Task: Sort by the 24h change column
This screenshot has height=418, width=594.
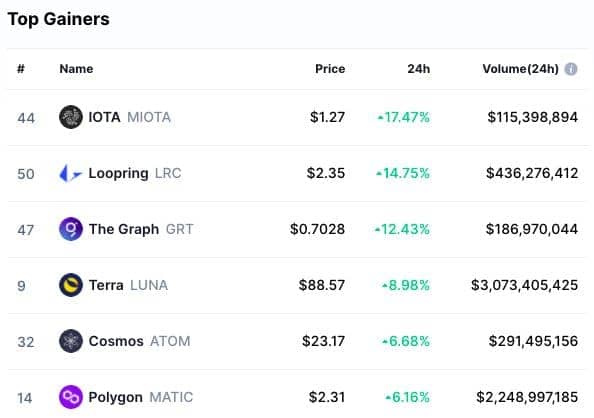Action: [419, 69]
